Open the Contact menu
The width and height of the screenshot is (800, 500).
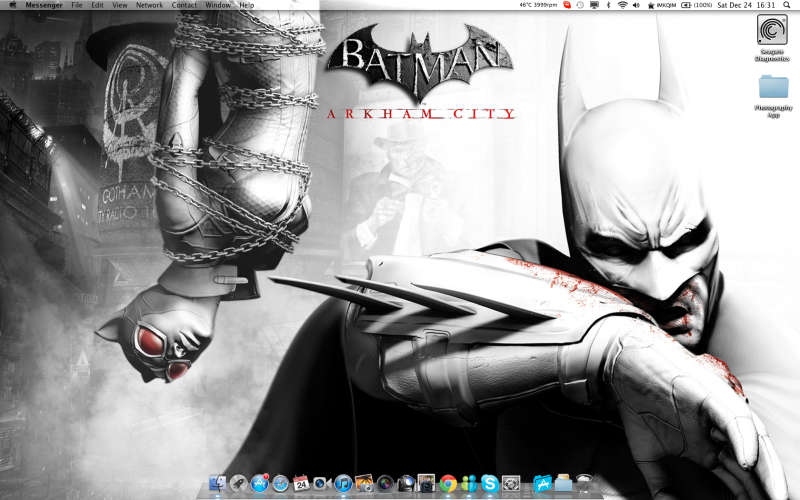[x=184, y=5]
